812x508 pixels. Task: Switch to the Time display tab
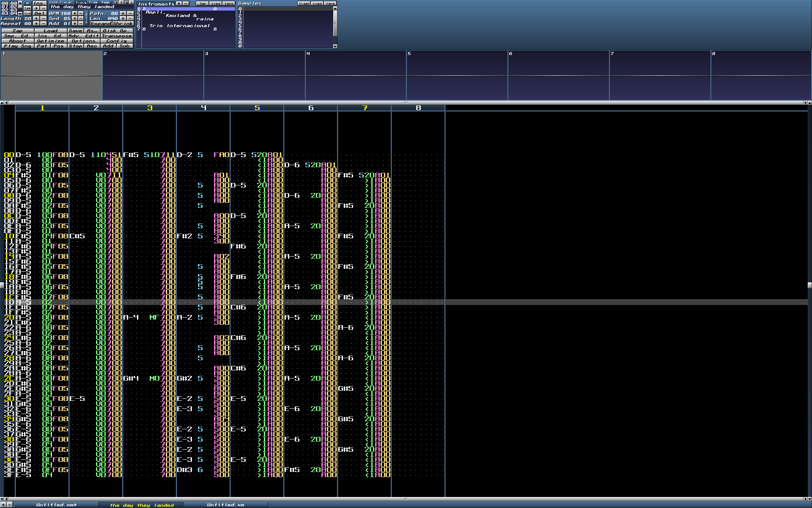tap(93, 3)
